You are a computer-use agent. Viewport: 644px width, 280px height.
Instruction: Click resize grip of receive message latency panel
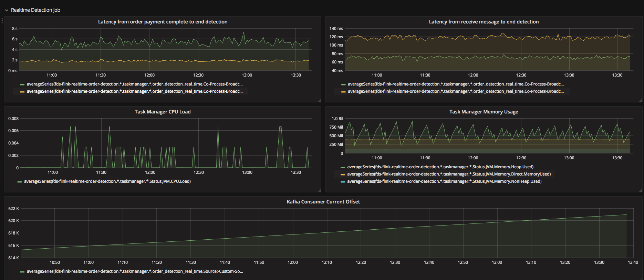point(640,100)
